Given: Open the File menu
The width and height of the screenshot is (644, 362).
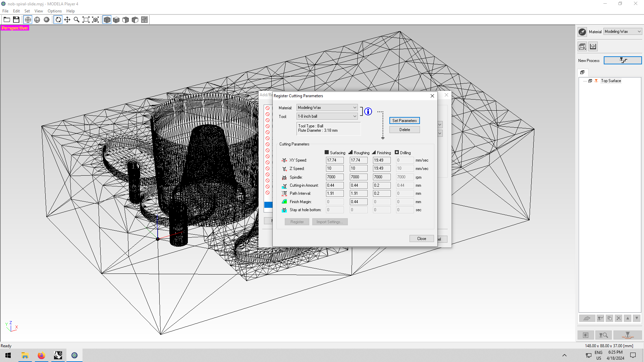Looking at the screenshot, I should (x=5, y=11).
